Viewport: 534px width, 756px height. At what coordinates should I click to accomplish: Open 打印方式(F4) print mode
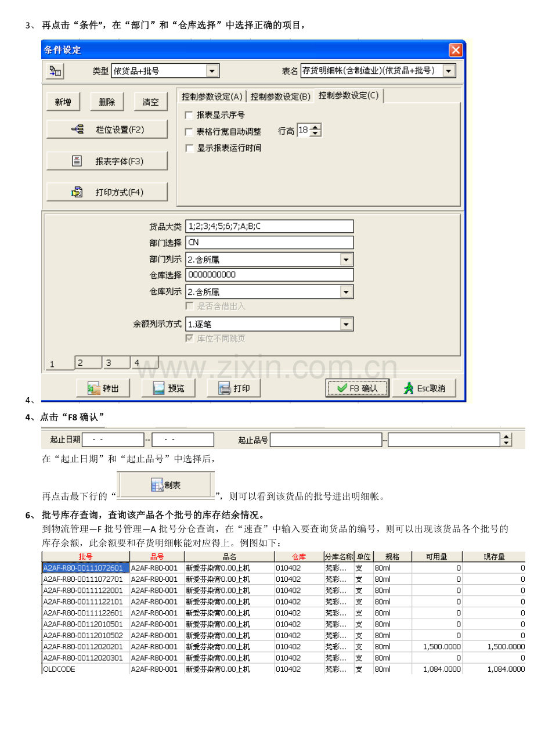(x=107, y=192)
